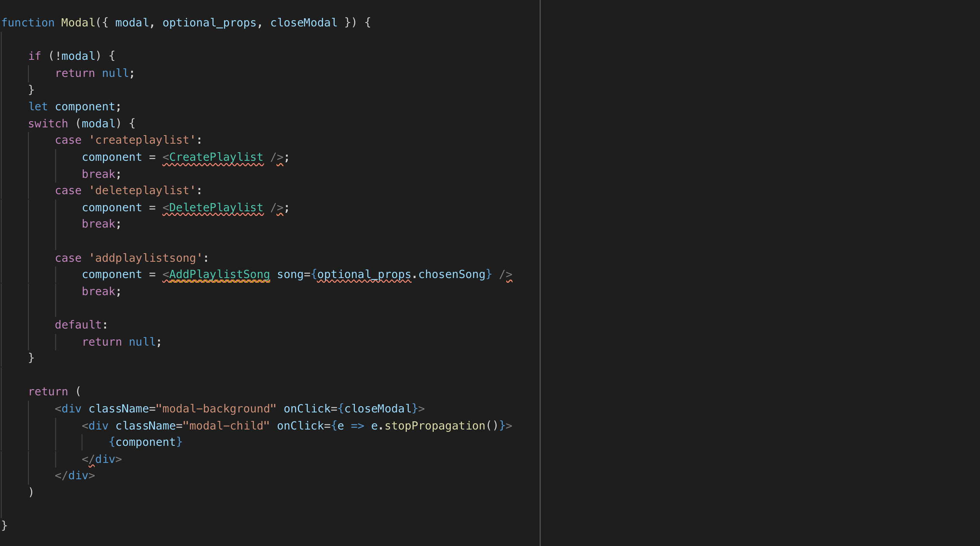Click the 'let component;' declaration
Screen dimensions: 980x546
75,106
